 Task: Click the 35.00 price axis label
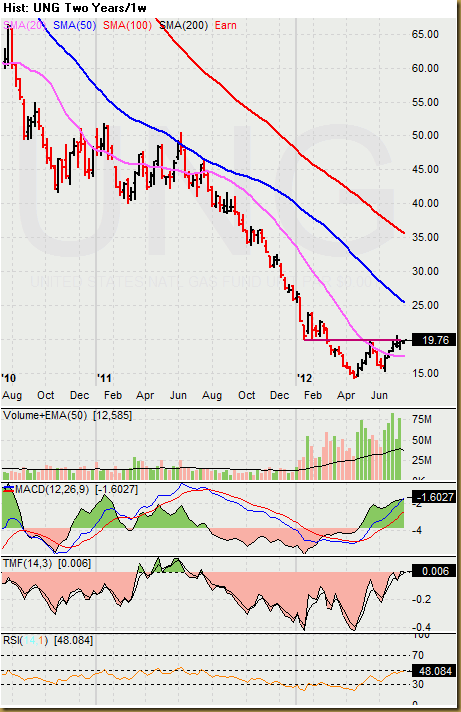[425, 237]
